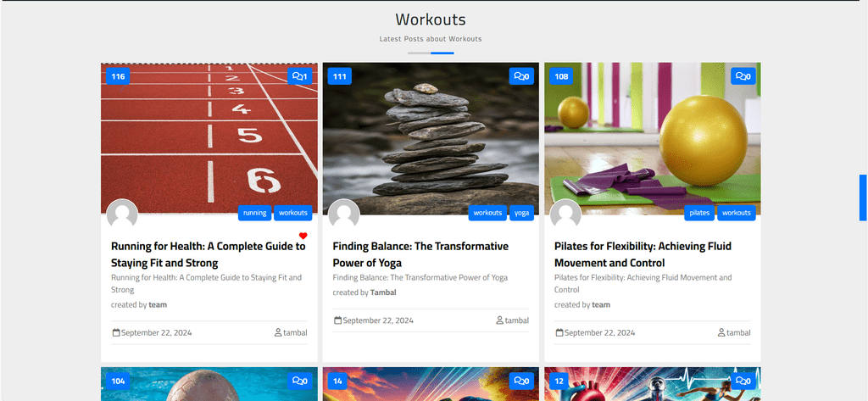
Task: Open Pilates for Flexibility post title
Action: click(643, 254)
